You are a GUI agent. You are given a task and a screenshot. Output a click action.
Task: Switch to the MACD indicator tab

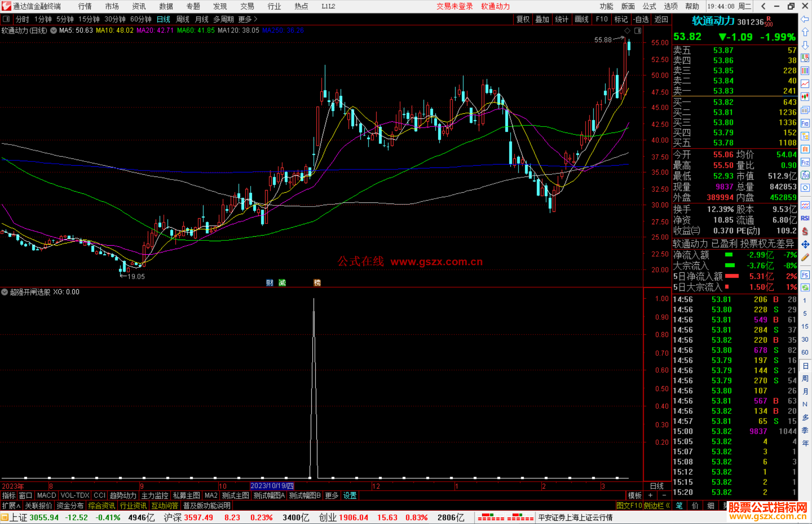(46, 495)
